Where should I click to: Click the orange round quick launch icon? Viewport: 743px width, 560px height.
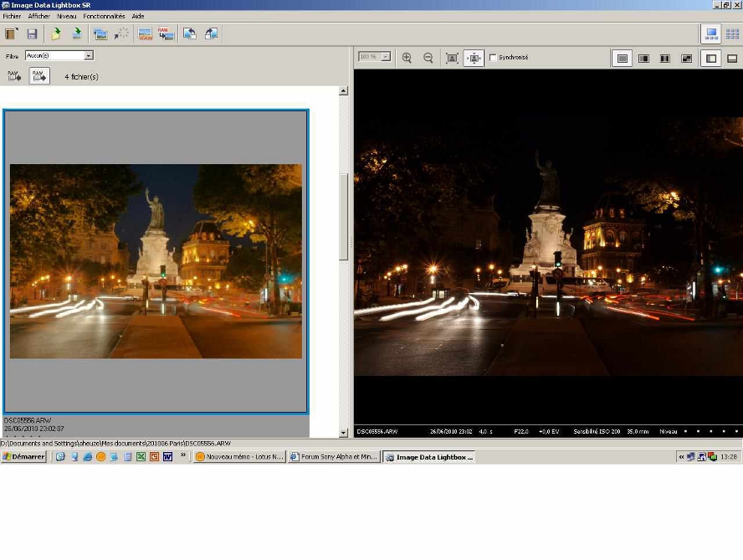[x=100, y=457]
